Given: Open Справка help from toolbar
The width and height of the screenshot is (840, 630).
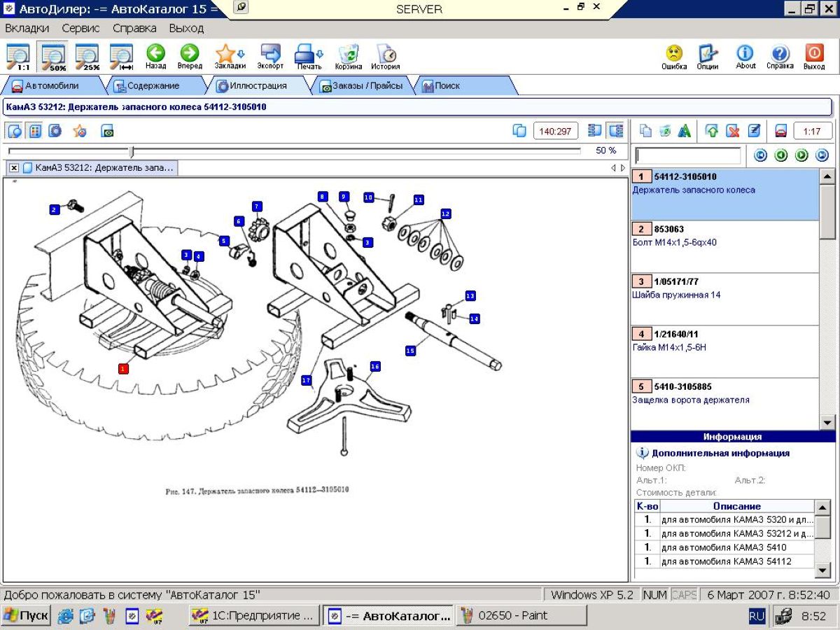Looking at the screenshot, I should pos(780,57).
